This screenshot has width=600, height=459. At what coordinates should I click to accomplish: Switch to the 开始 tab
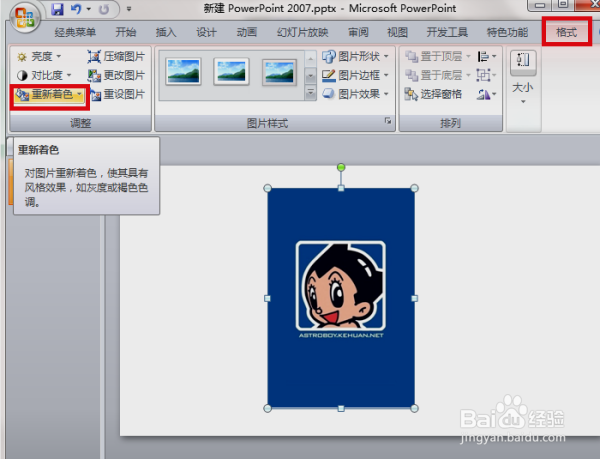[126, 33]
